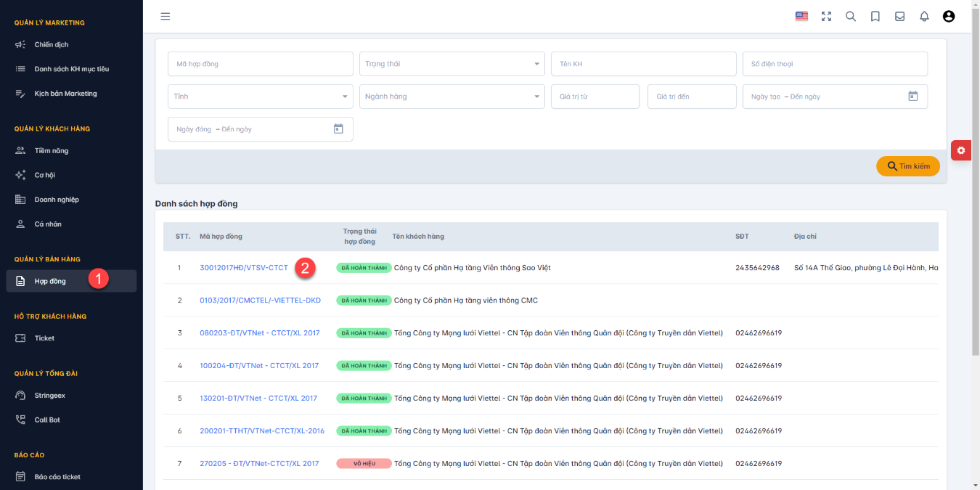Open calendar for Ngày tạo range
The height and width of the screenshot is (490, 980).
[913, 96]
